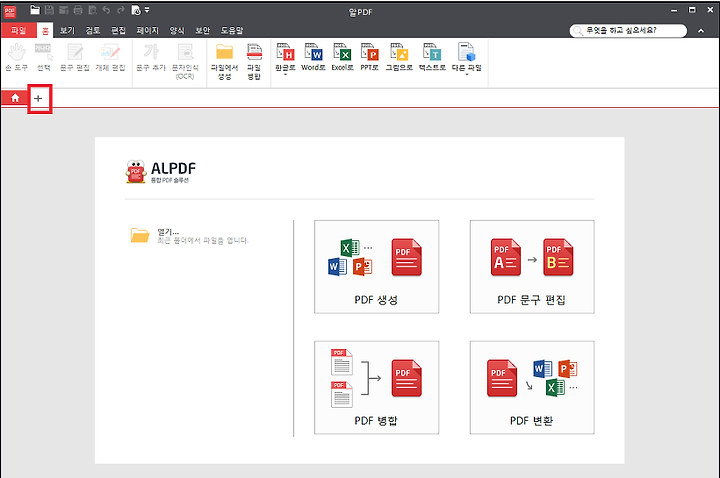Screen dimensions: 720x478
Task: Add a new tab with the plus button
Action: (x=38, y=98)
